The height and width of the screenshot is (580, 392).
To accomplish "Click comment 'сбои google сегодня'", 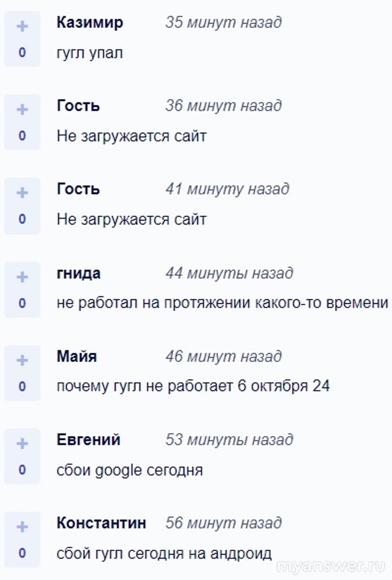I will click(x=130, y=470).
